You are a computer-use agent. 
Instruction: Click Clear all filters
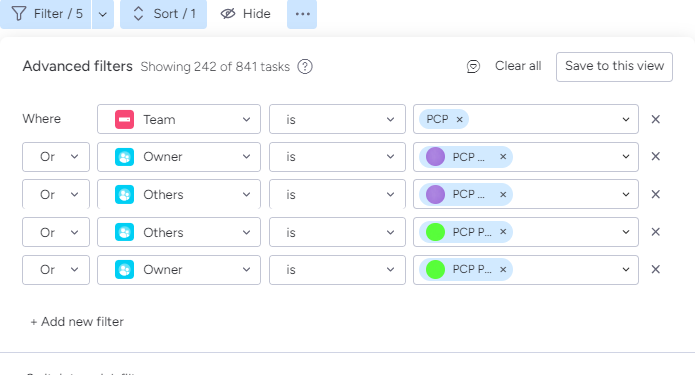[x=518, y=66]
